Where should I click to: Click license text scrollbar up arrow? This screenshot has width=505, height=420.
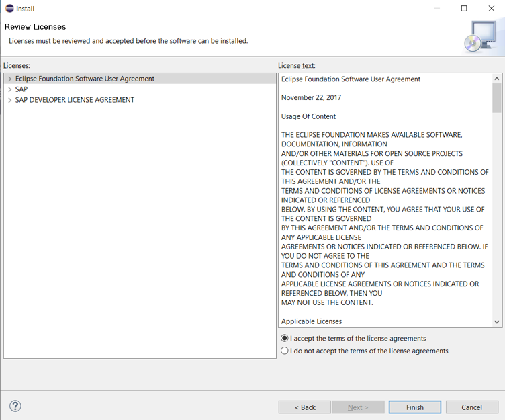[x=497, y=79]
